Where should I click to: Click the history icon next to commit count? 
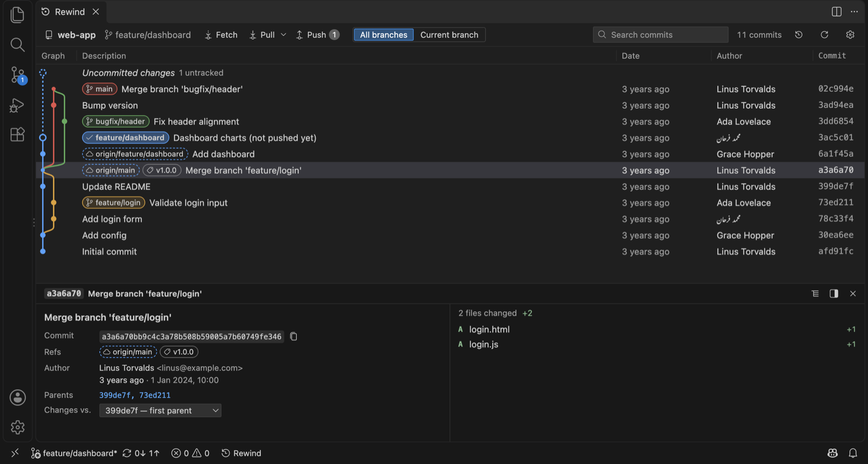pos(799,35)
